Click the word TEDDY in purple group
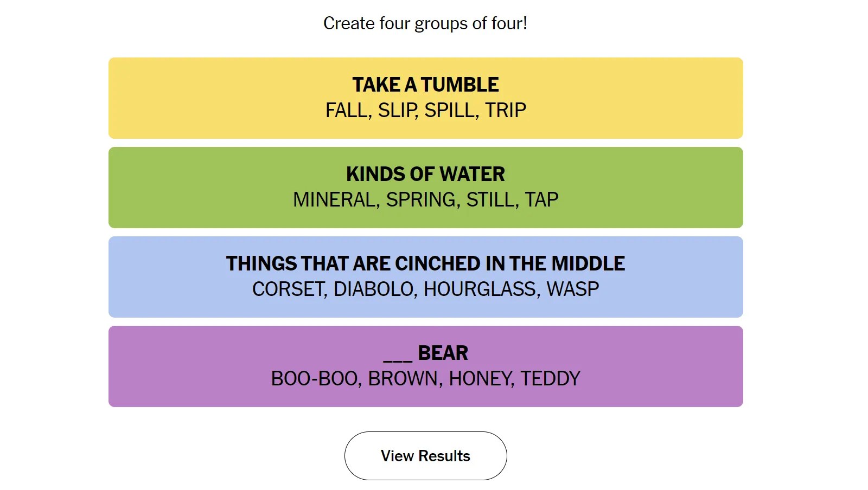Image resolution: width=868 pixels, height=490 pixels. (x=550, y=378)
